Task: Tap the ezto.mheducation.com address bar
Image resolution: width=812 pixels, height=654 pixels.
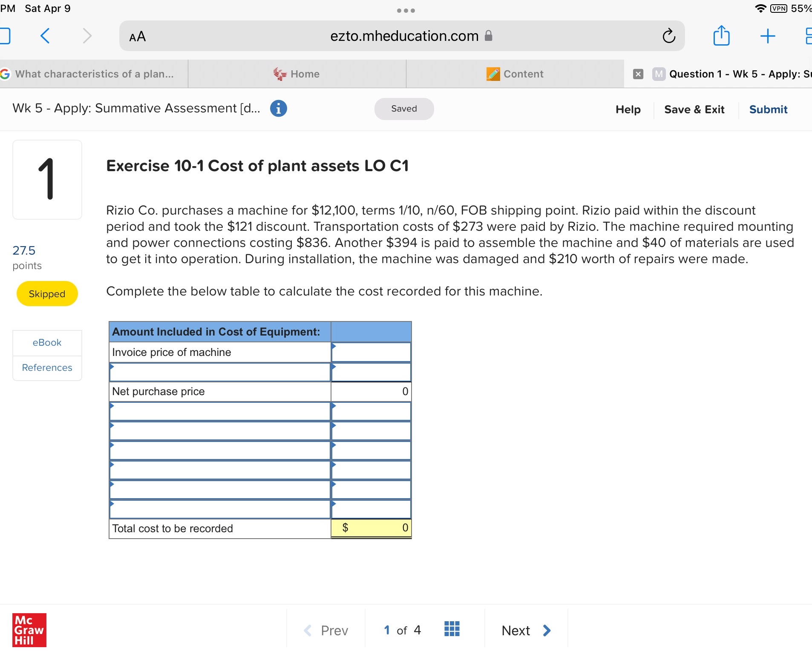Action: pyautogui.click(x=402, y=36)
